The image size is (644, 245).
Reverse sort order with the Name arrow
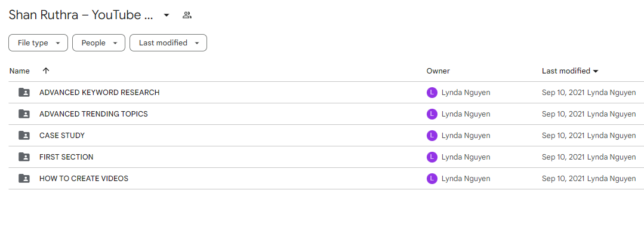click(46, 71)
